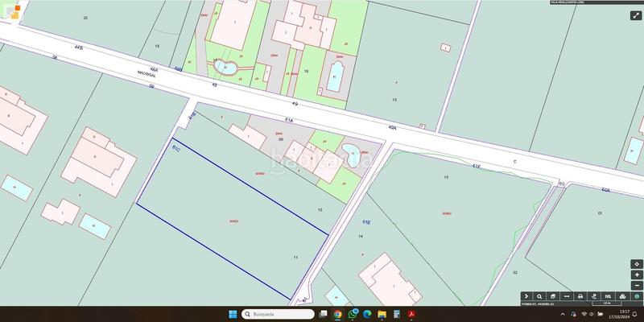Select the measure distance ruler tool
This screenshot has width=644, height=322.
(x=568, y=296)
